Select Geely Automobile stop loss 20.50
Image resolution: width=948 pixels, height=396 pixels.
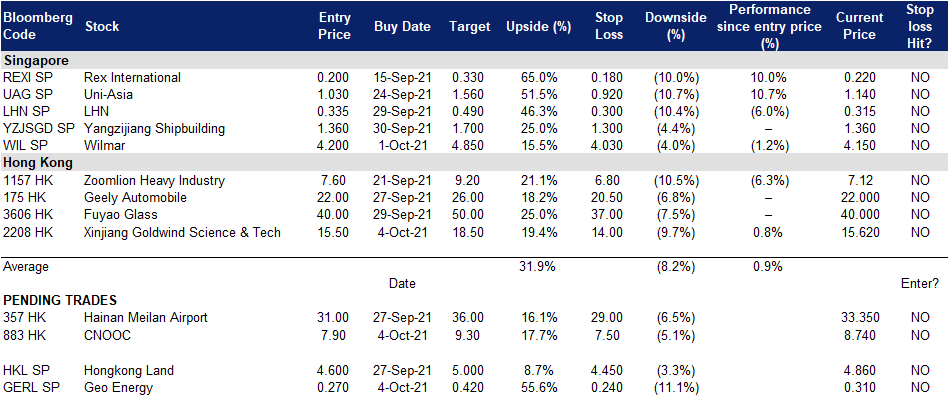(x=608, y=198)
